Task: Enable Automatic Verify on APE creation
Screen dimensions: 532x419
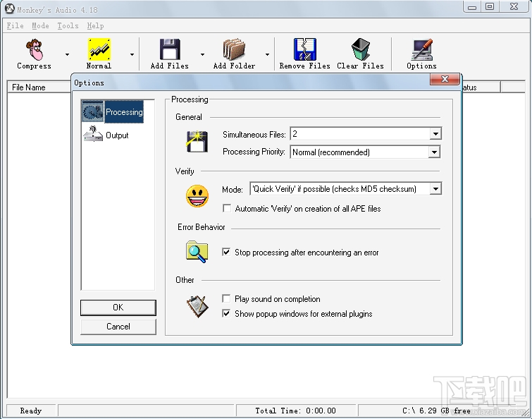Action: click(x=227, y=208)
